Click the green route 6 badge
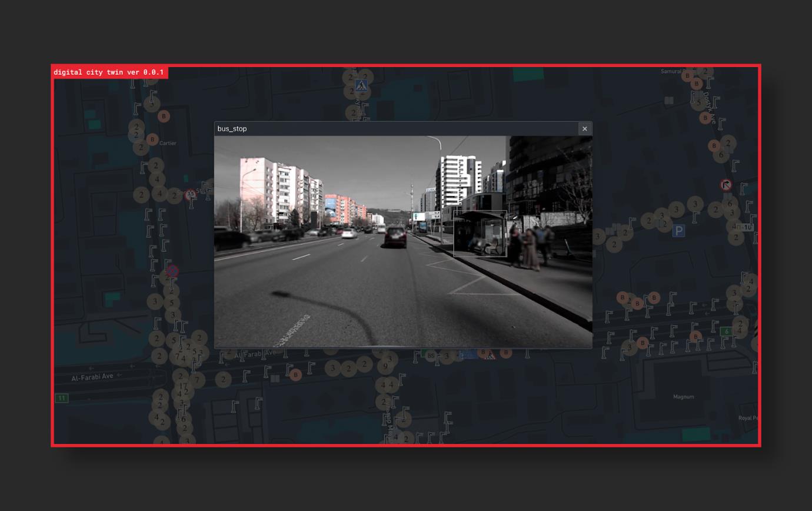Screen dimensions: 812x511 726,331
